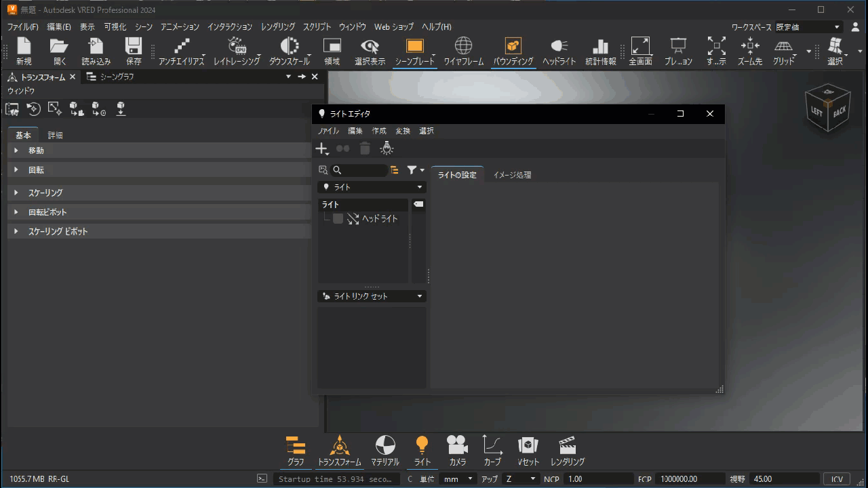Open the ライトリンク セット dropdown
Viewport: 868px width, 488px height.
(x=372, y=296)
